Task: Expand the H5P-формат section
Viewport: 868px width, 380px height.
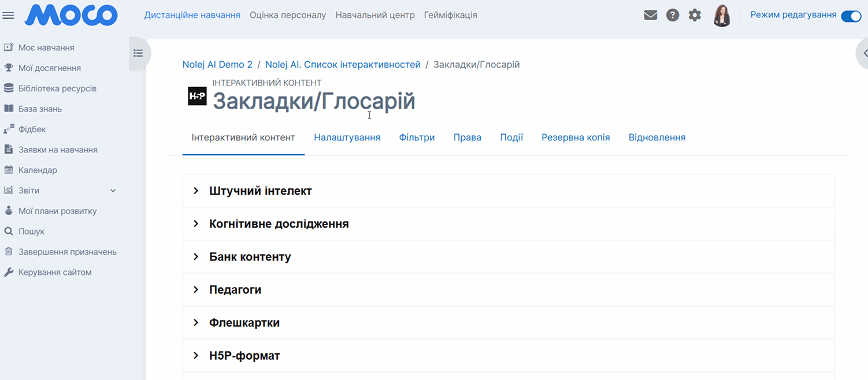Action: (244, 356)
